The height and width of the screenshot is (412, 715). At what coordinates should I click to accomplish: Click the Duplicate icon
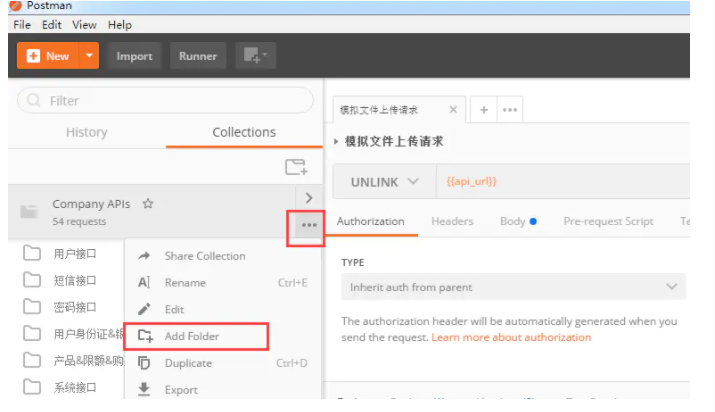point(144,363)
